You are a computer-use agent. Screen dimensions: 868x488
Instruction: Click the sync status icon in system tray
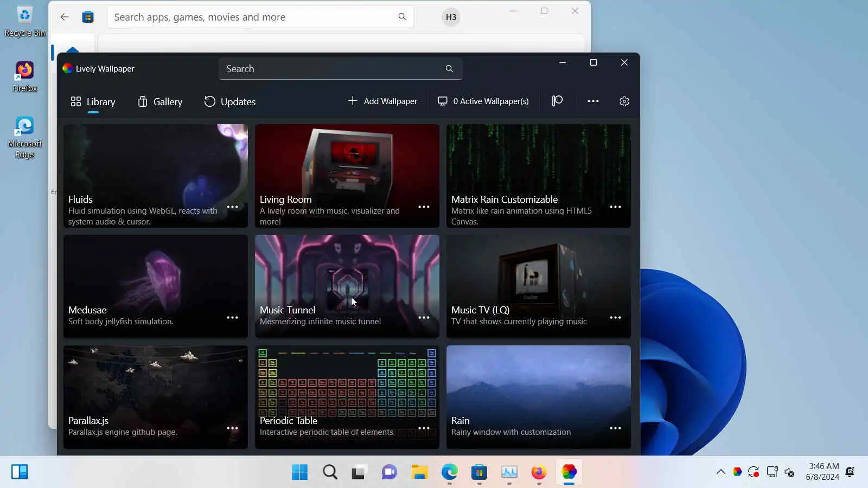tap(754, 472)
